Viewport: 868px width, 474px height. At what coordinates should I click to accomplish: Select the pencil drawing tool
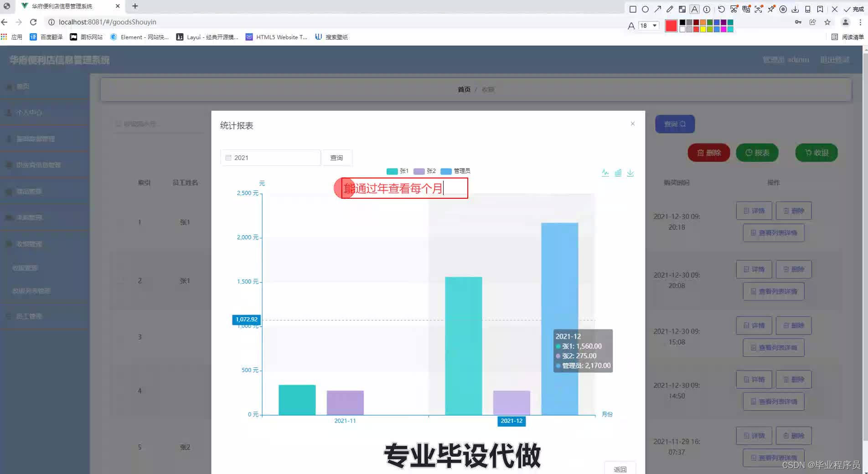[670, 9]
